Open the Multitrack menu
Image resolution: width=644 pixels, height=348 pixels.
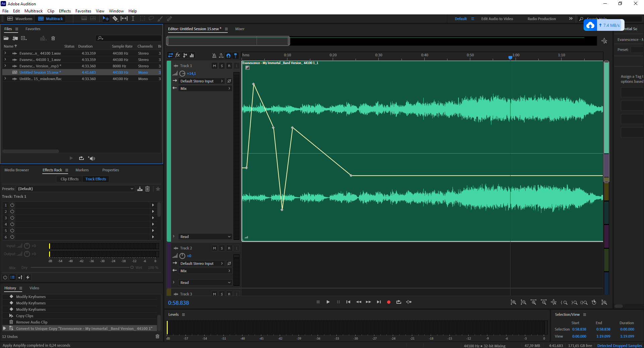(x=34, y=11)
